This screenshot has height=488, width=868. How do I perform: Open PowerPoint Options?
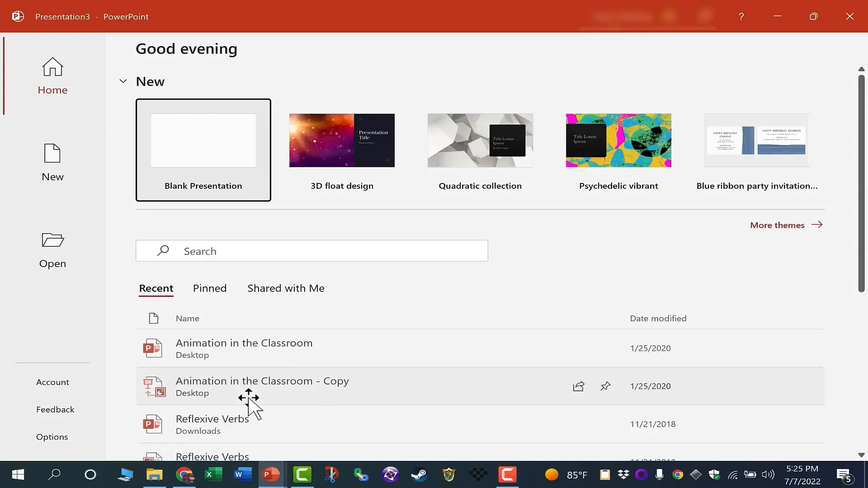[x=52, y=437]
